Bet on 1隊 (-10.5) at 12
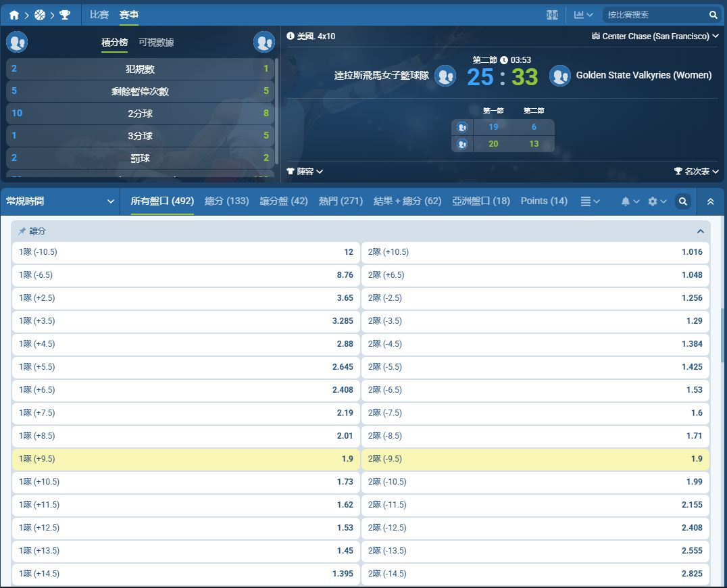 186,252
